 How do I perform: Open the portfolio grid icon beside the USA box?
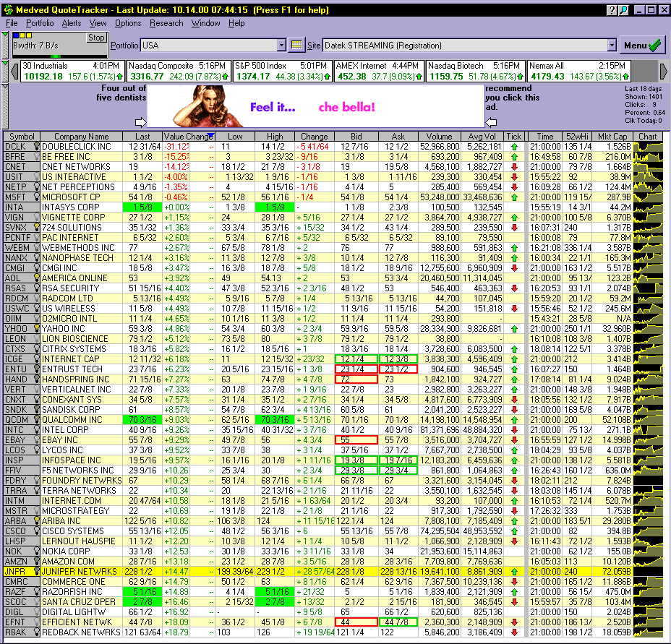tap(296, 45)
